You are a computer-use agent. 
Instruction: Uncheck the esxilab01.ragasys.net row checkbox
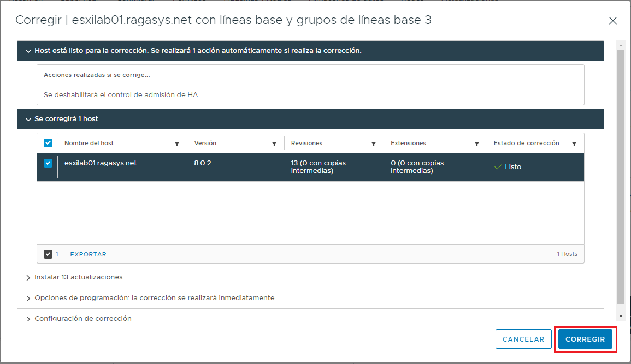pyautogui.click(x=48, y=163)
